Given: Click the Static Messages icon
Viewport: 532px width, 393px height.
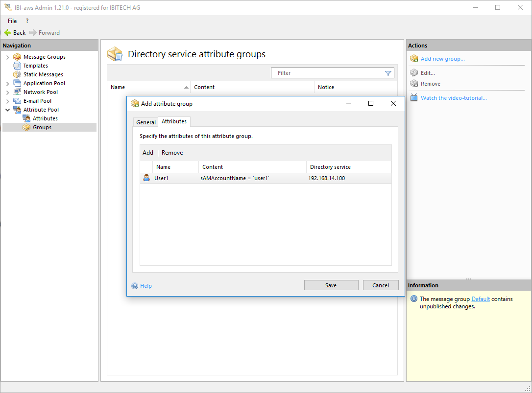Looking at the screenshot, I should (x=17, y=74).
